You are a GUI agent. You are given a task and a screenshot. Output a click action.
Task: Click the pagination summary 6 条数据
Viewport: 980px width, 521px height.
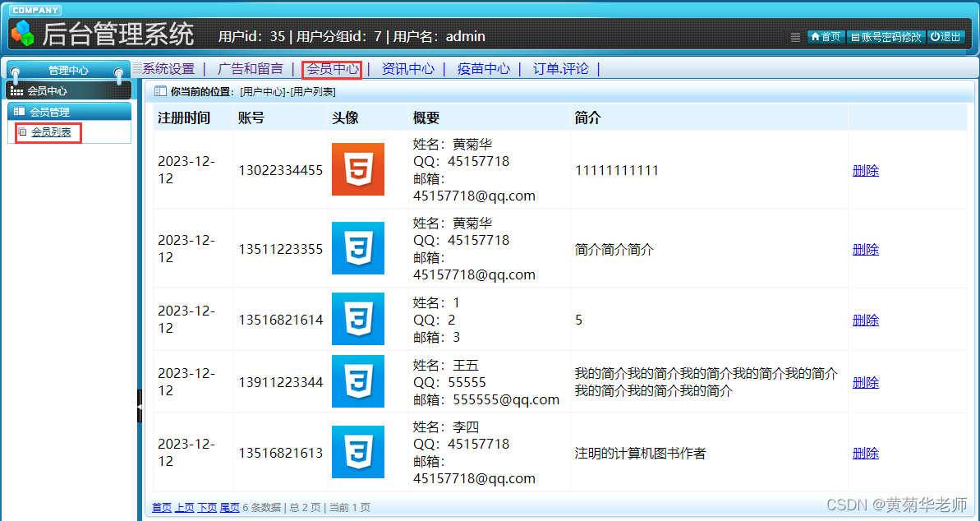point(262,507)
